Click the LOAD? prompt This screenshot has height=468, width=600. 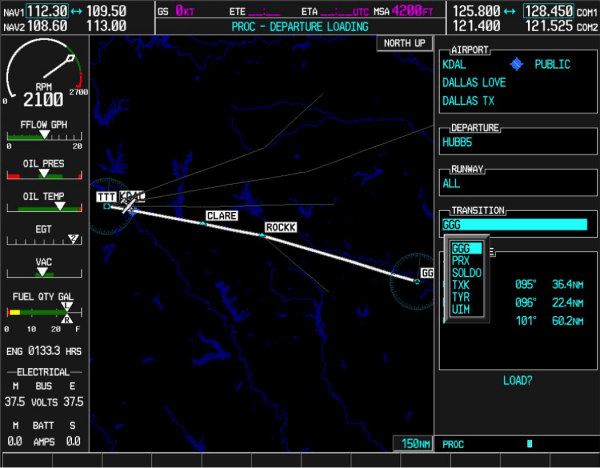pyautogui.click(x=517, y=380)
